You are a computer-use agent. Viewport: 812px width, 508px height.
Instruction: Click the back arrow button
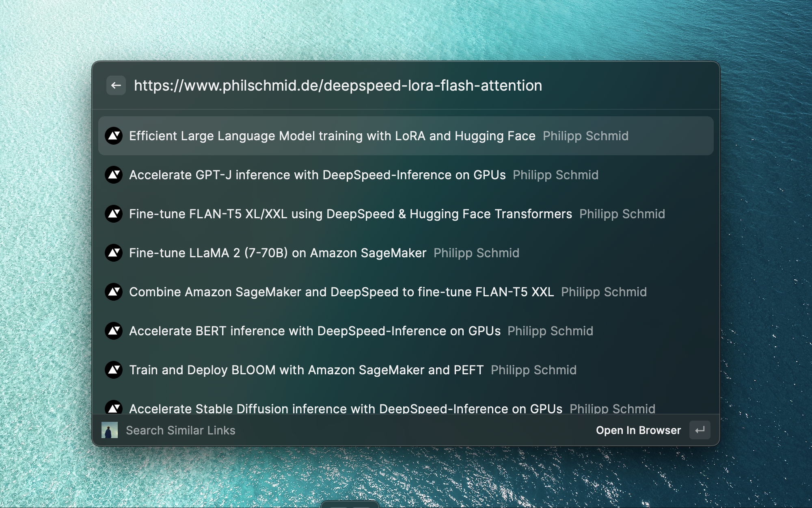[x=116, y=85]
